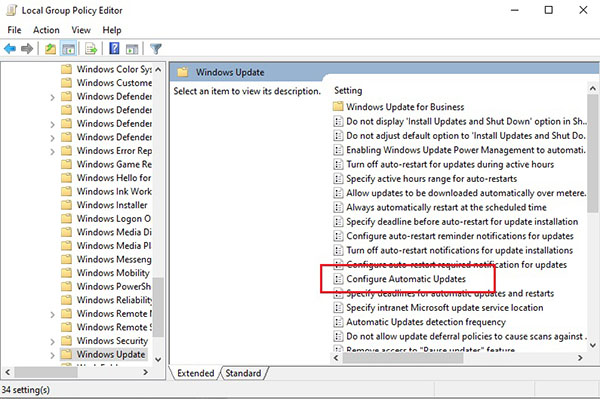Image resolution: width=600 pixels, height=399 pixels.
Task: Select Automatic Updates detection frequency setting
Action: click(x=420, y=322)
